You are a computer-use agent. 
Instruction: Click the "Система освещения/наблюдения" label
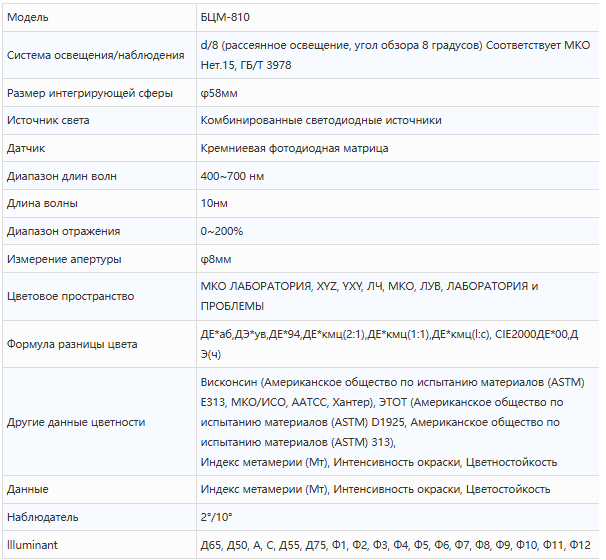(x=95, y=55)
